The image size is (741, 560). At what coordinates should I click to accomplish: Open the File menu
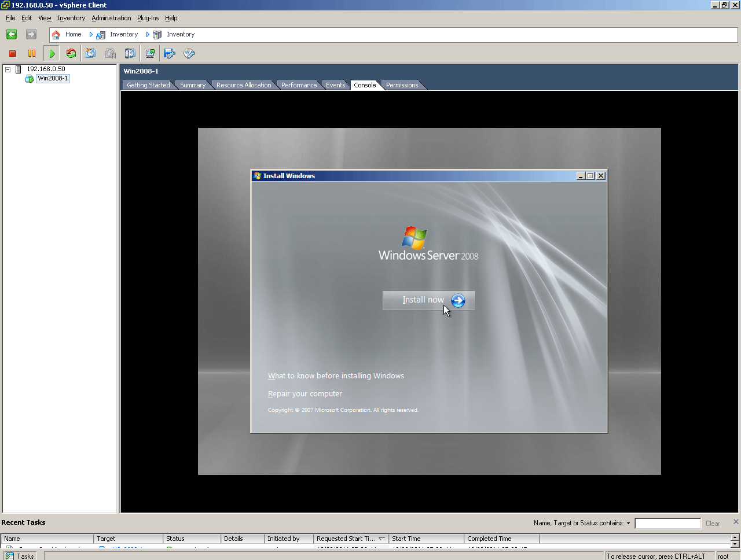tap(10, 18)
